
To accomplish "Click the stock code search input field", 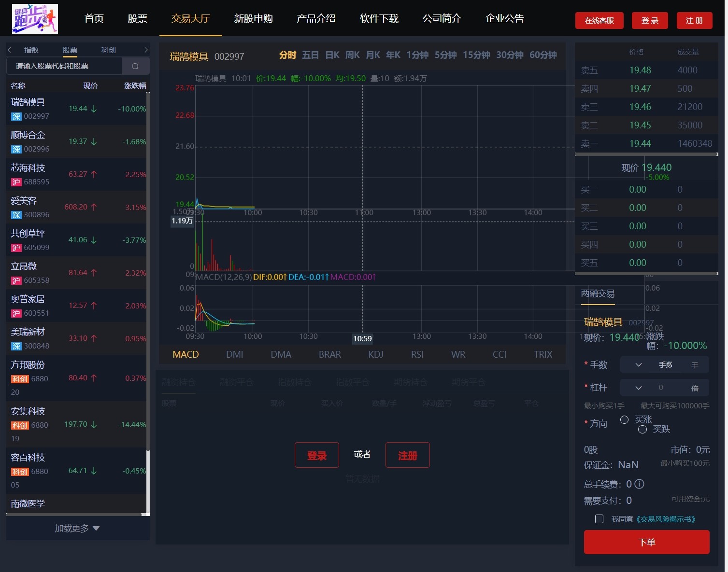I will 64,66.
